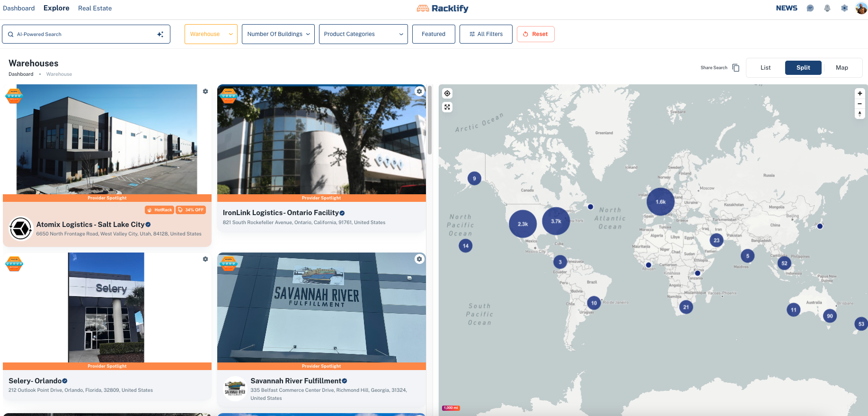Click the 1.6k cluster over Europe
This screenshot has width=868, height=416.
661,202
